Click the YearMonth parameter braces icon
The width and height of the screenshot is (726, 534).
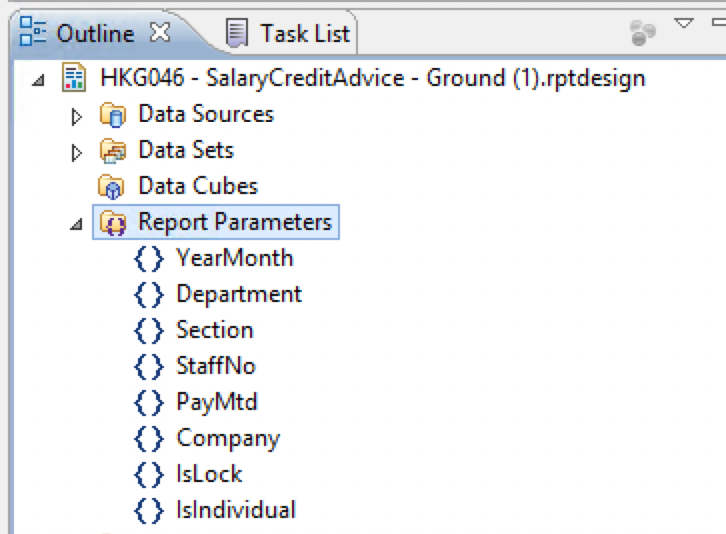click(x=148, y=258)
